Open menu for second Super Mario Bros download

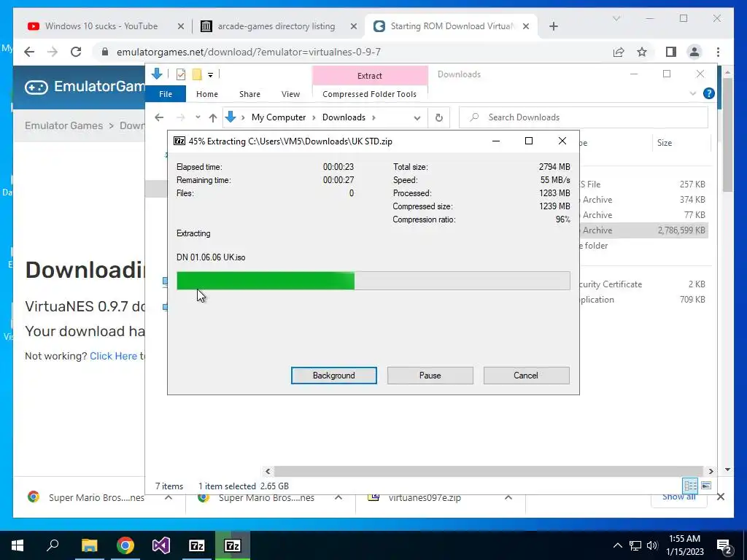[x=338, y=497]
